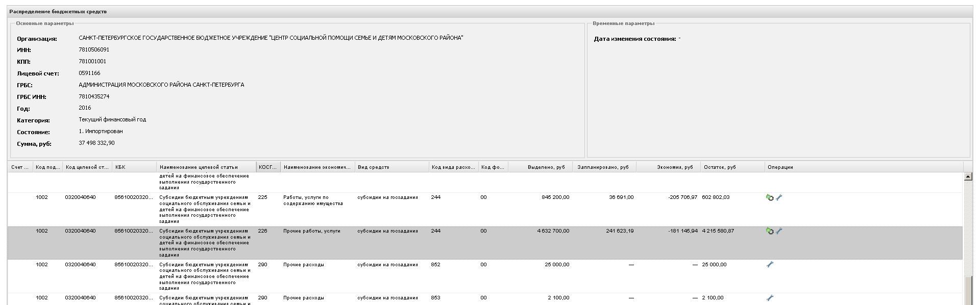Open the wrench tool for the 853 row
Viewport: 980px width, 305px height.
(x=770, y=298)
